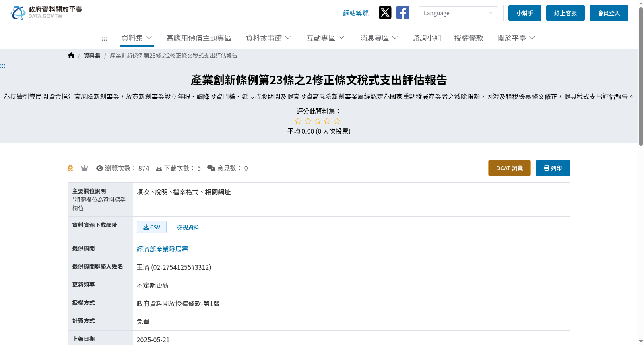This screenshot has width=644, height=345.
Task: Open the Facebook social icon
Action: pyautogui.click(x=402, y=12)
